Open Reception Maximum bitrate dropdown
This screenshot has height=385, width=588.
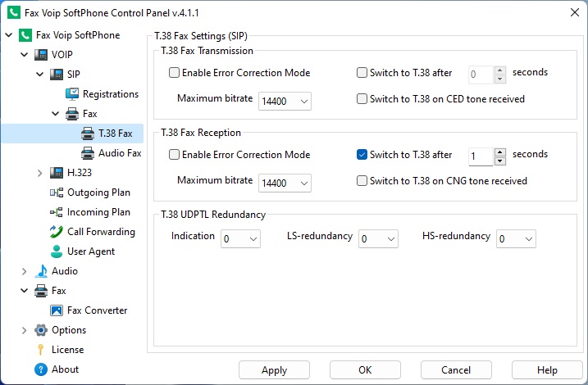[285, 183]
